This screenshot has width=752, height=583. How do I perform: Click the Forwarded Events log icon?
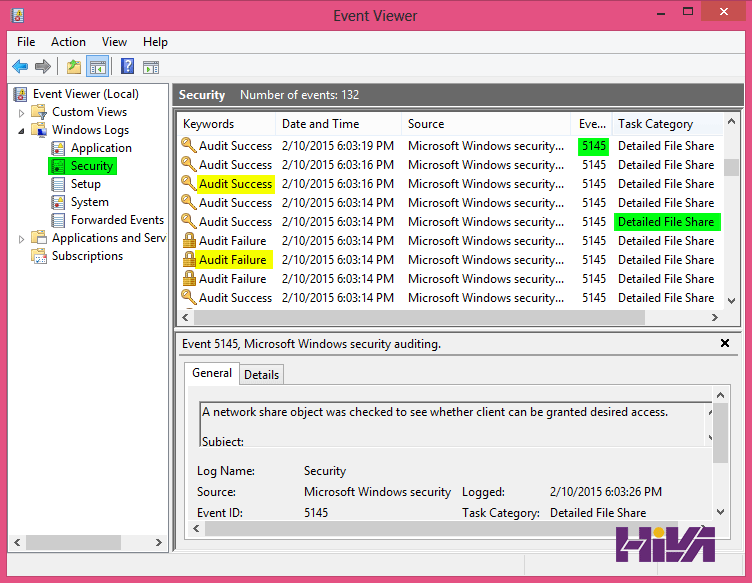point(58,220)
